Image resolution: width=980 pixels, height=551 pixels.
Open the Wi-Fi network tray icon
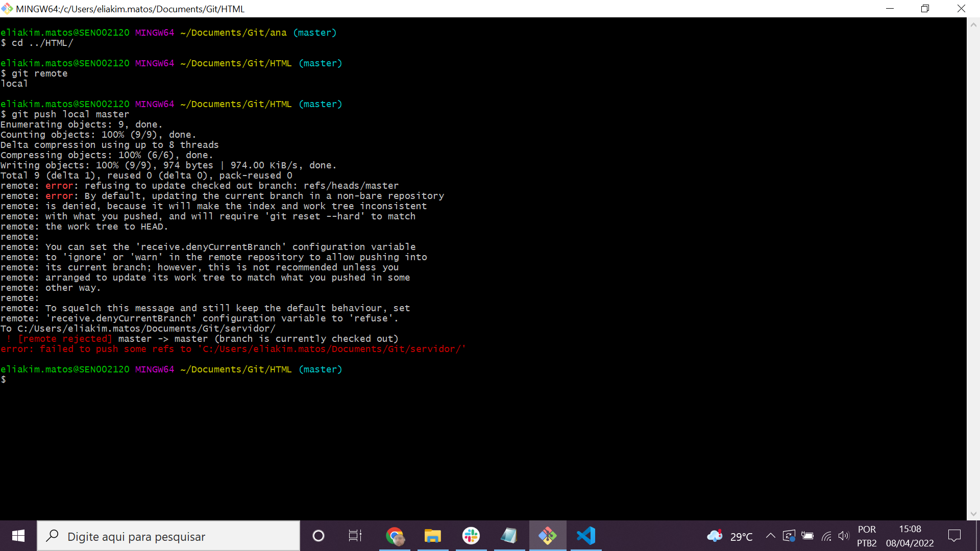pos(826,536)
